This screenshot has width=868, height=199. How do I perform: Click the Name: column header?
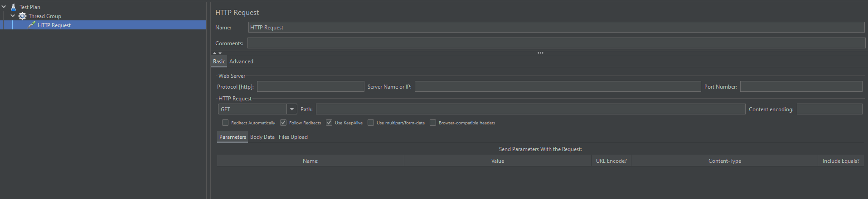310,161
